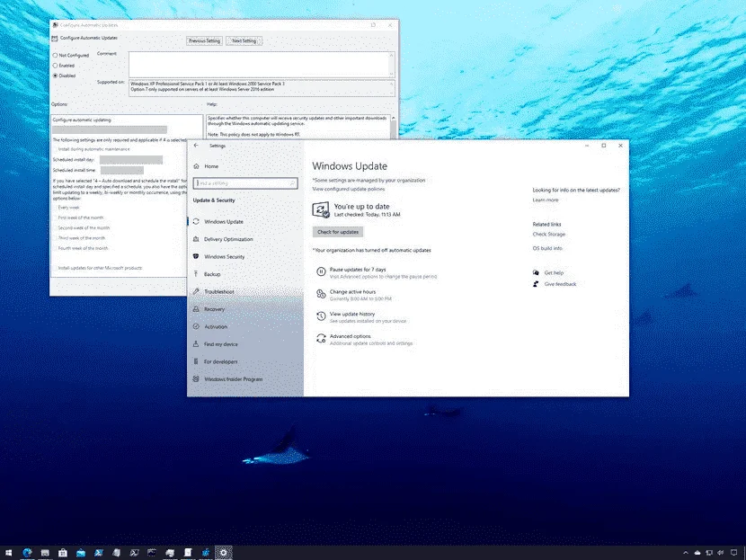Select the Not Configured radio button

(55, 55)
